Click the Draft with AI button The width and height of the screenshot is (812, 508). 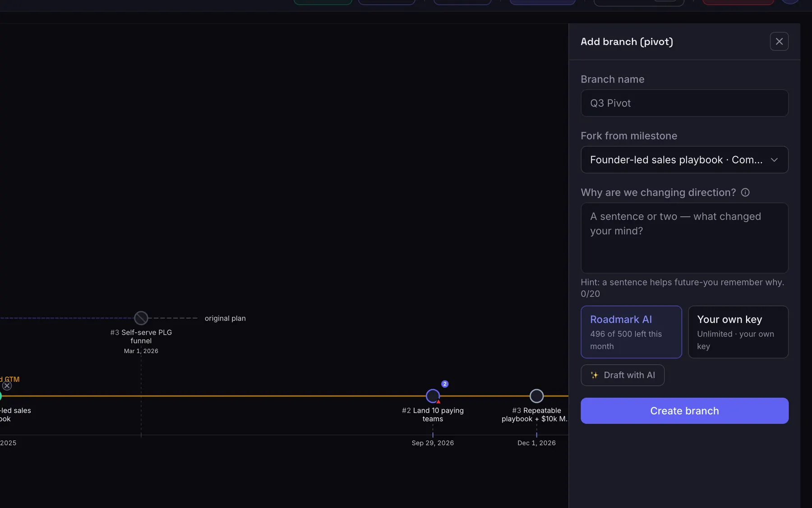tap(623, 375)
